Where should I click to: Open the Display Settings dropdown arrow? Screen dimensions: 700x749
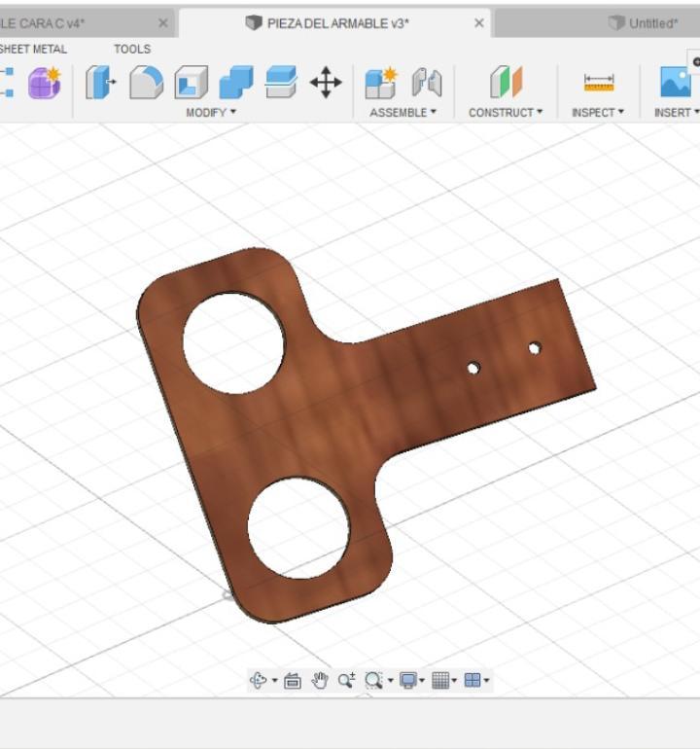422,680
